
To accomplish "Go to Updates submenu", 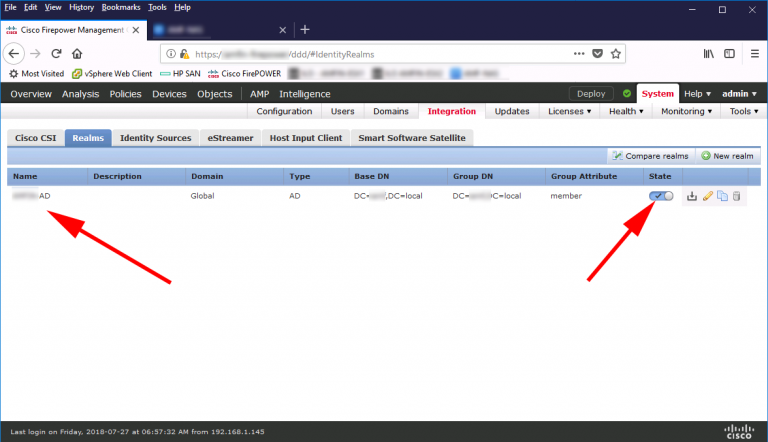I will [512, 111].
